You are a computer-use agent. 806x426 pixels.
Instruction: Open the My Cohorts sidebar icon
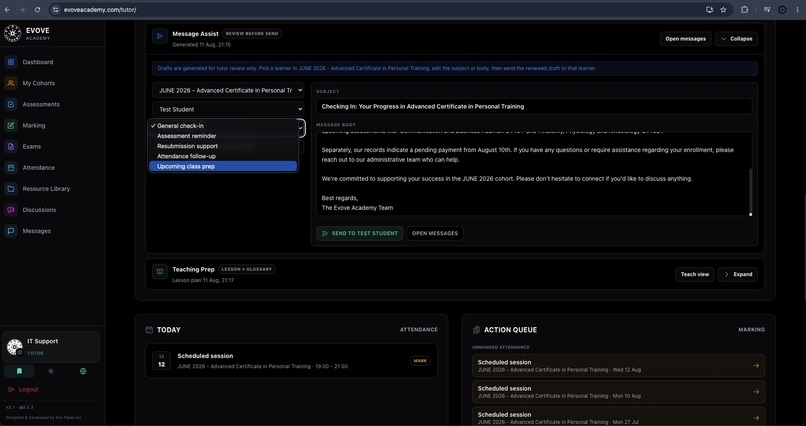click(x=11, y=83)
